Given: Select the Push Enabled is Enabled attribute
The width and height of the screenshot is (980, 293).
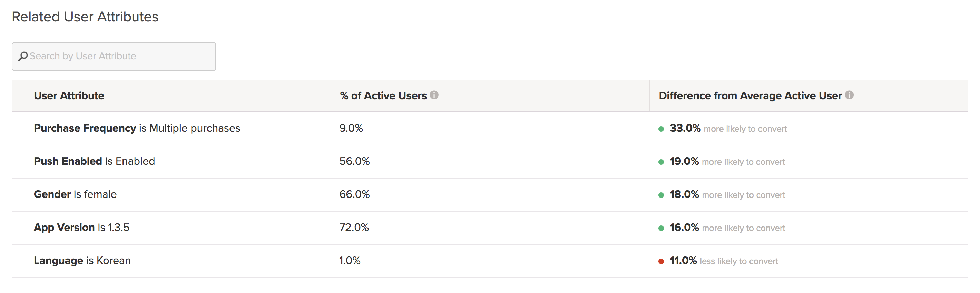Looking at the screenshot, I should [x=94, y=162].
